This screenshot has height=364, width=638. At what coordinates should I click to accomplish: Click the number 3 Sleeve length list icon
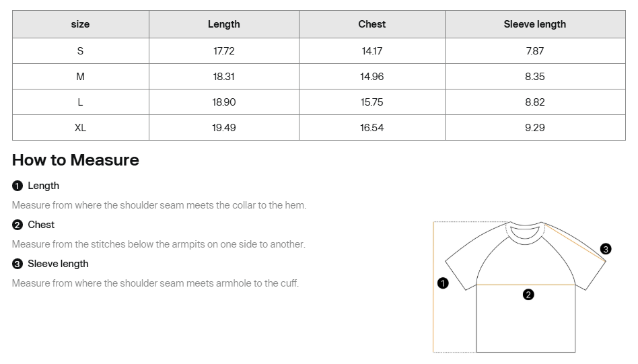pos(17,264)
